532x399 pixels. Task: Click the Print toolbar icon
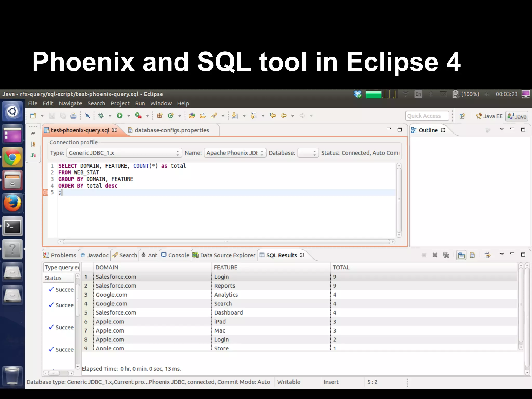point(74,116)
